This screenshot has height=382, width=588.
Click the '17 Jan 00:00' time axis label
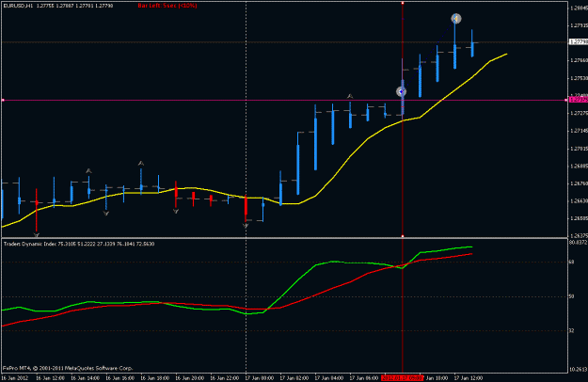pos(260,378)
